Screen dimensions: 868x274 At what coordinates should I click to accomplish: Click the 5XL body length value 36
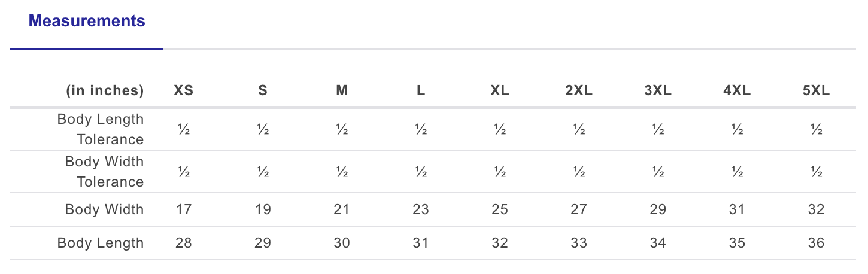pyautogui.click(x=816, y=243)
